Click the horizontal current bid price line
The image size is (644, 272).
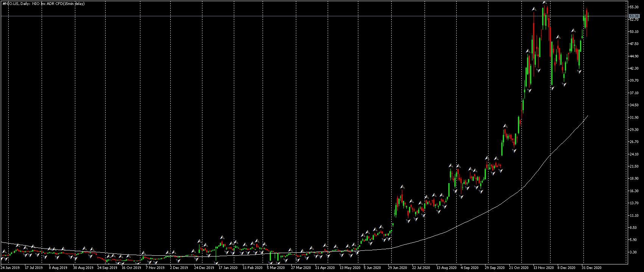314,16
